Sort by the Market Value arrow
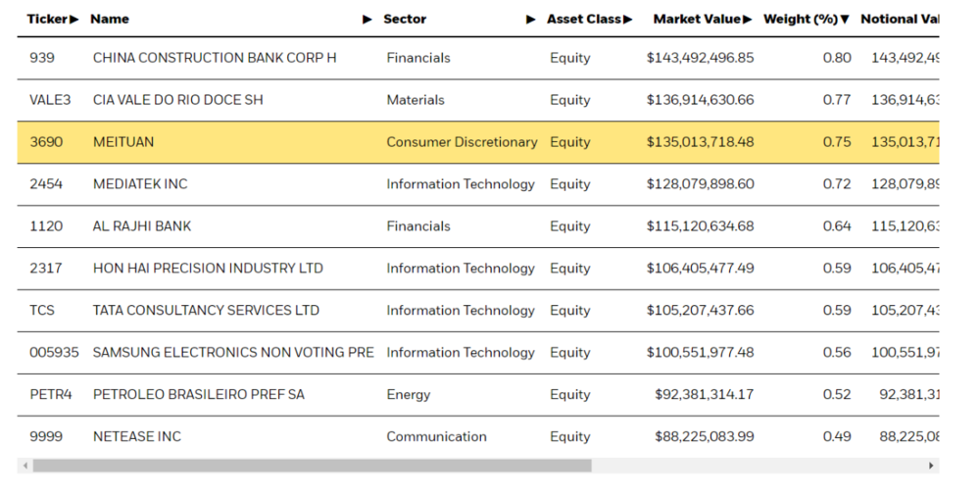Screen dimensions: 980x496 click(x=748, y=20)
